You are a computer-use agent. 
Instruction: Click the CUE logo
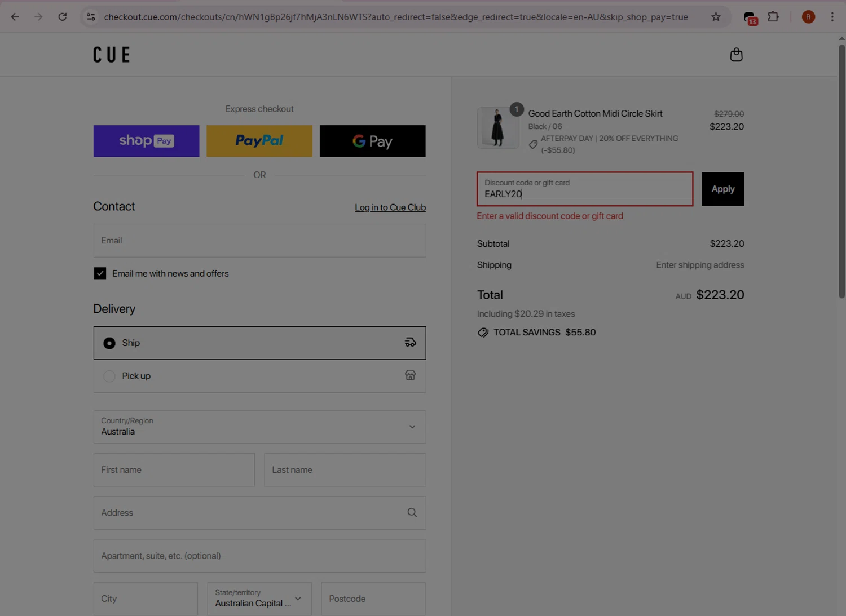click(112, 55)
